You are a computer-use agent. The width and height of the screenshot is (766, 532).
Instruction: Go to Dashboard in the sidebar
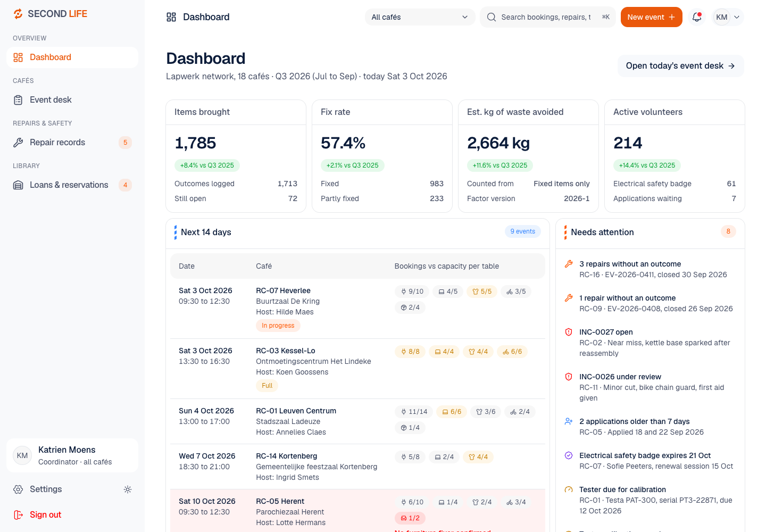[72, 57]
